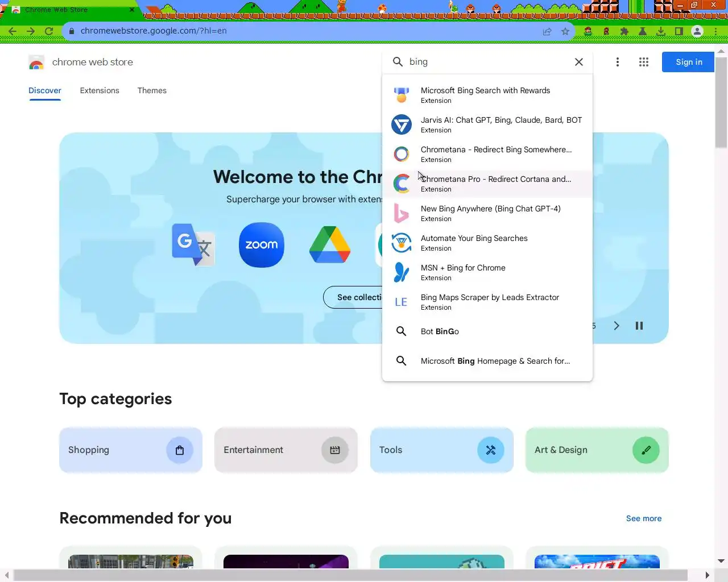Click the scrollbar down arrow
This screenshot has width=728, height=582.
coord(721,561)
